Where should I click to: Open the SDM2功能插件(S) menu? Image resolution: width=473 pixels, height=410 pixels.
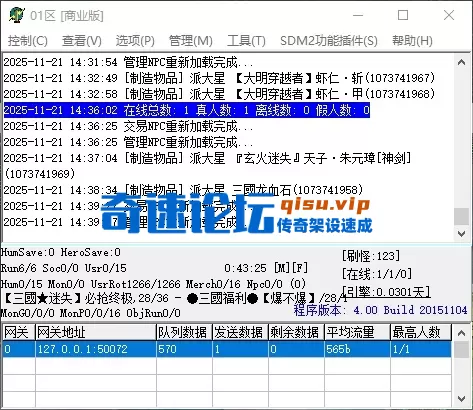(329, 41)
